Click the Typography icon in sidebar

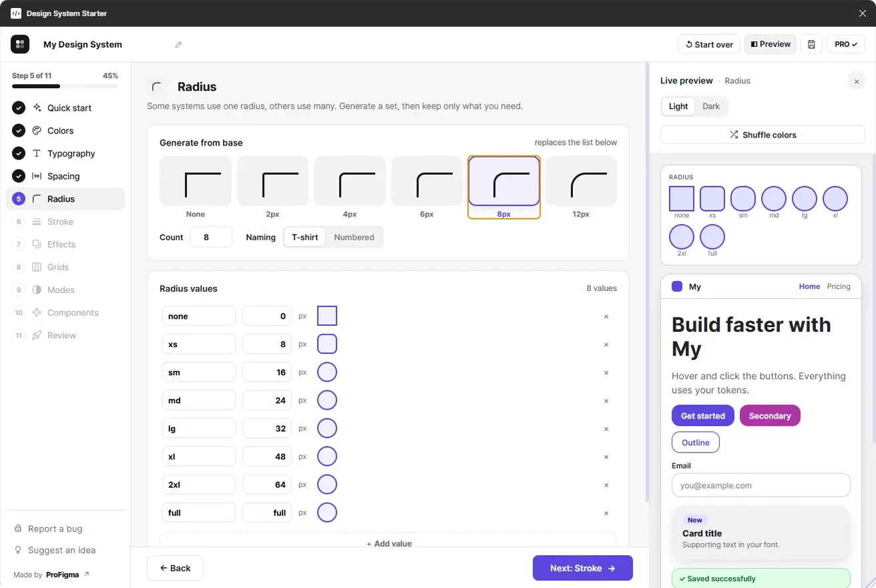click(x=37, y=154)
